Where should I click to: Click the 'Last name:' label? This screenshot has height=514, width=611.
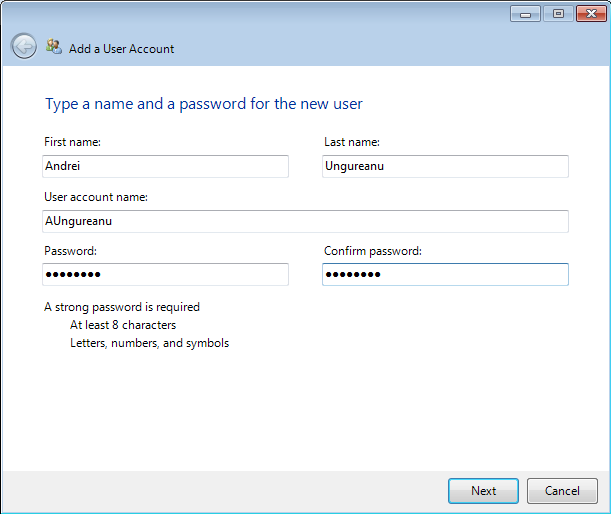click(352, 142)
